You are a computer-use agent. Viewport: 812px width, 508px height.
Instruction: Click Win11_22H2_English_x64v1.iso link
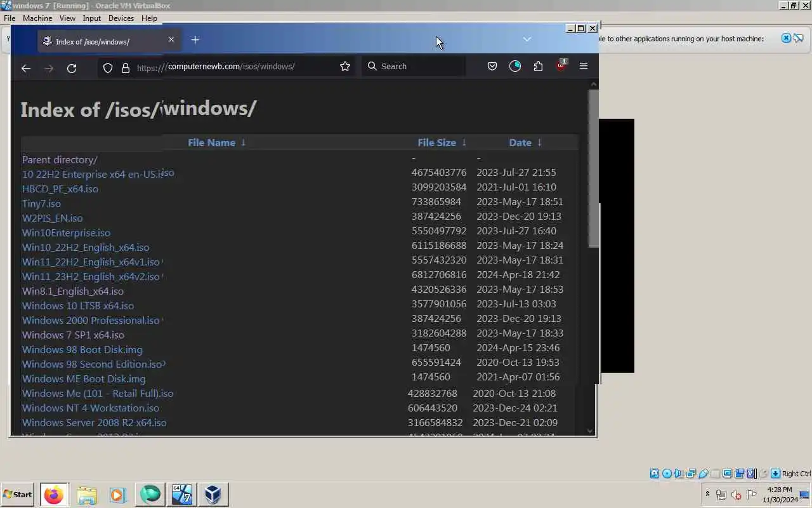click(x=91, y=262)
